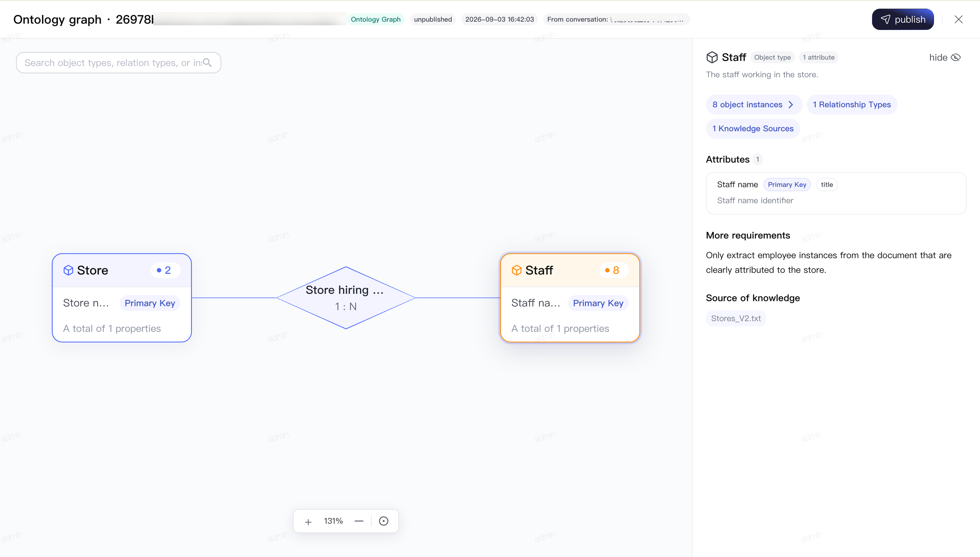Open the 8 object instances list
Screen dimensions: 980x557
[753, 105]
